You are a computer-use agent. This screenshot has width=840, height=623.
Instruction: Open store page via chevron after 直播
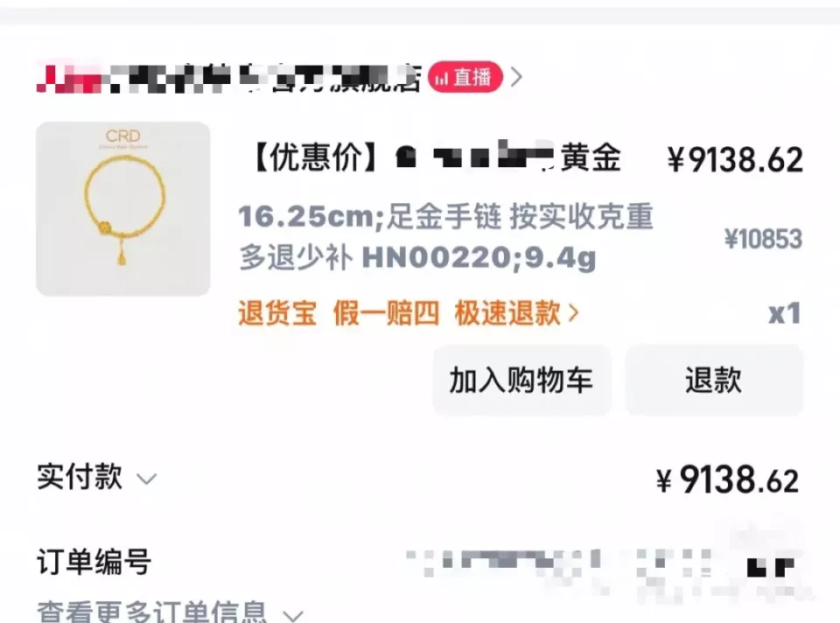516,77
